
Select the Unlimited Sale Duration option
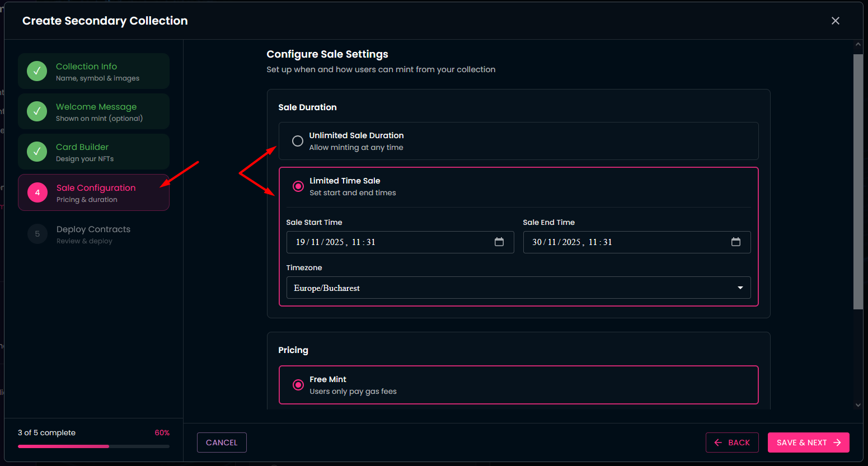(298, 141)
